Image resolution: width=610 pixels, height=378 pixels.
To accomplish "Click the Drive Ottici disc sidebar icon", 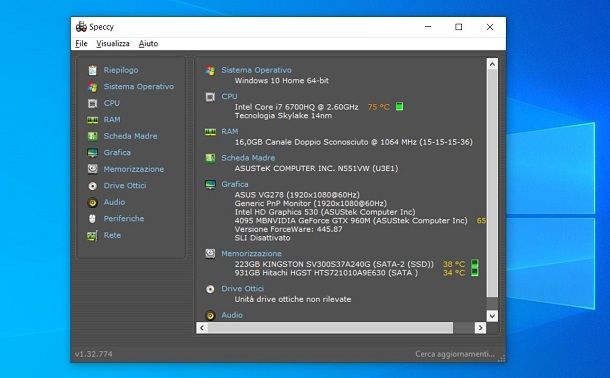I will (93, 186).
